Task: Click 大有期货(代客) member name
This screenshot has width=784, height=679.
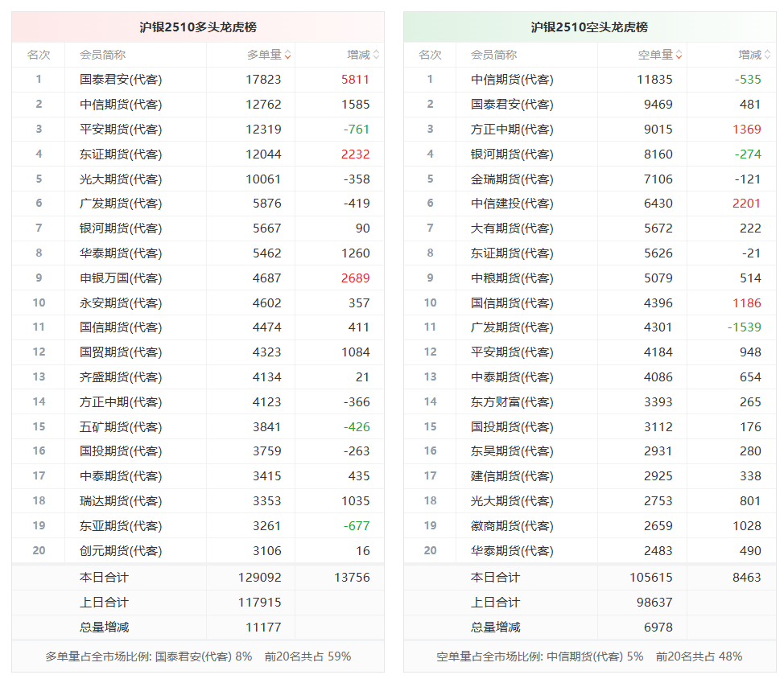Action: pyautogui.click(x=513, y=228)
